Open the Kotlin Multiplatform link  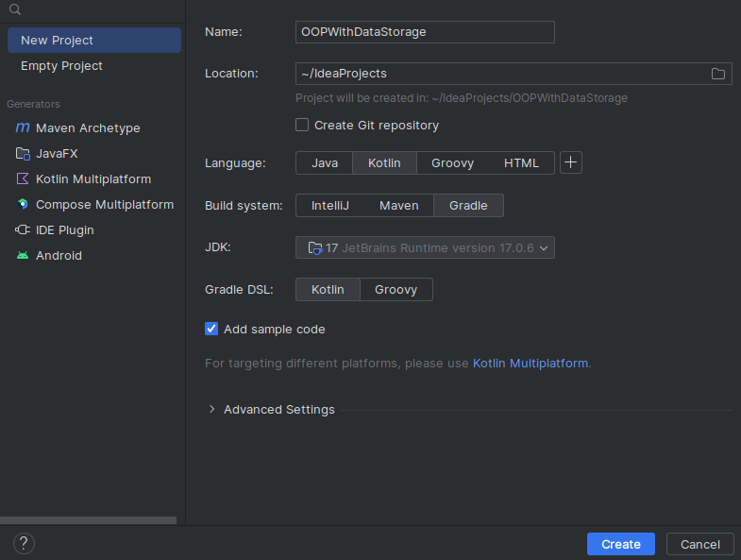530,364
